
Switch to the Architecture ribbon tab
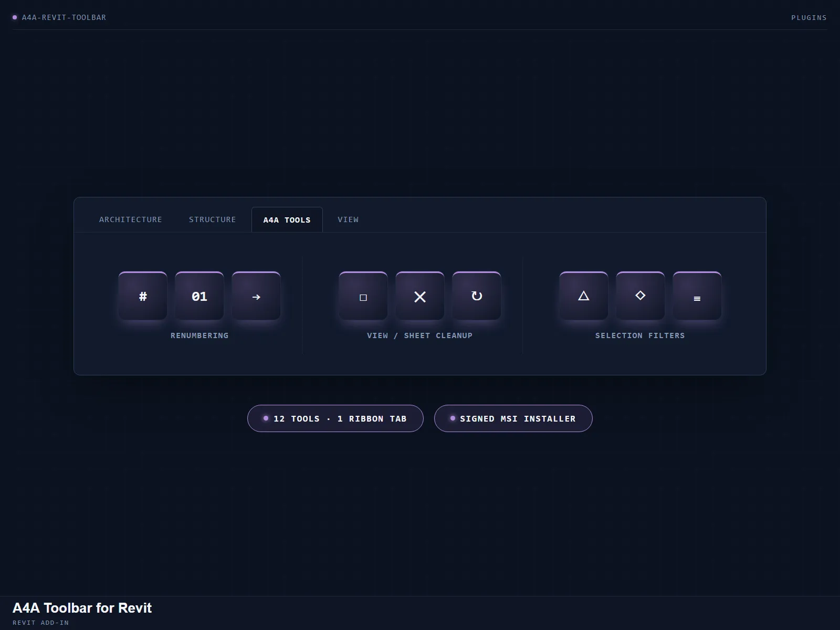[x=131, y=219]
